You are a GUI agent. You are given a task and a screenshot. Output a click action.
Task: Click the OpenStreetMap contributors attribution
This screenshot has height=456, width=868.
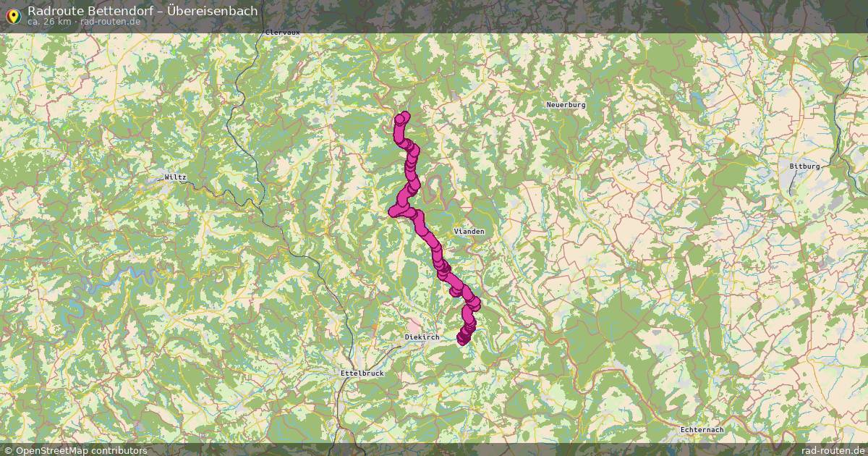tap(81, 450)
